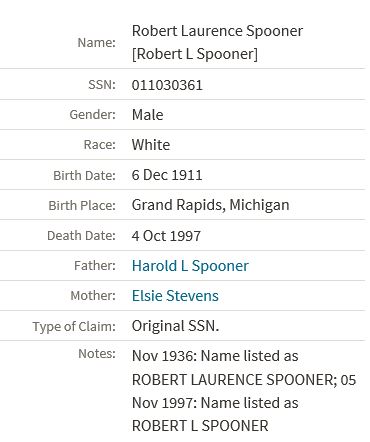The width and height of the screenshot is (370, 442).
Task: Click the Original SSN. claim type text
Action: [x=175, y=326]
